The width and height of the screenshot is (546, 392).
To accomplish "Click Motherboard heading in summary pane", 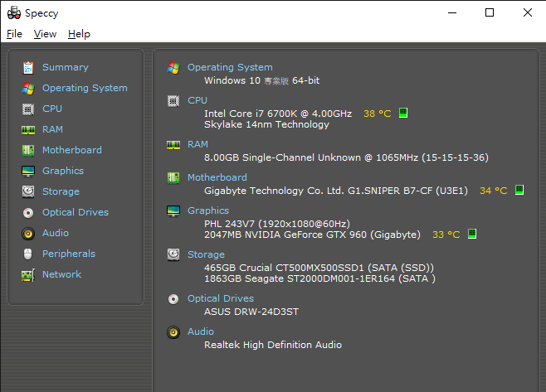I will tap(217, 177).
